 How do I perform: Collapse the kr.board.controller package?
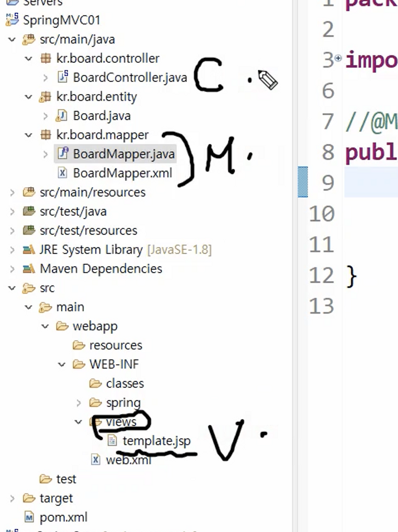tap(28, 59)
